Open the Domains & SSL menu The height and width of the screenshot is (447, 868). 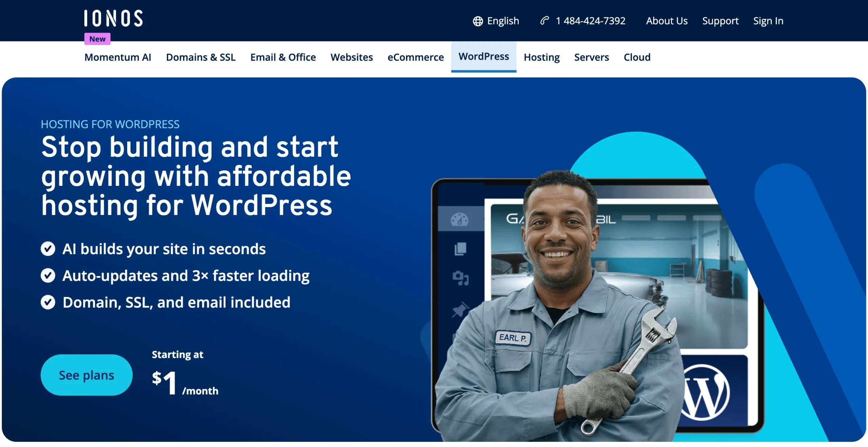point(201,57)
